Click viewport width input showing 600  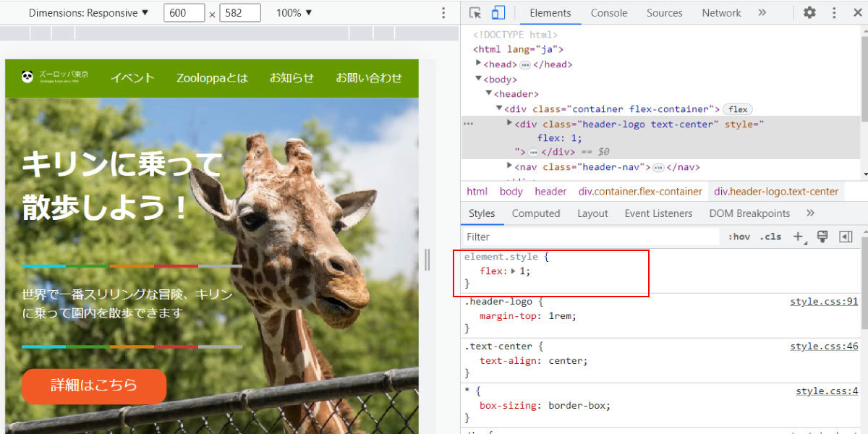pyautogui.click(x=184, y=13)
